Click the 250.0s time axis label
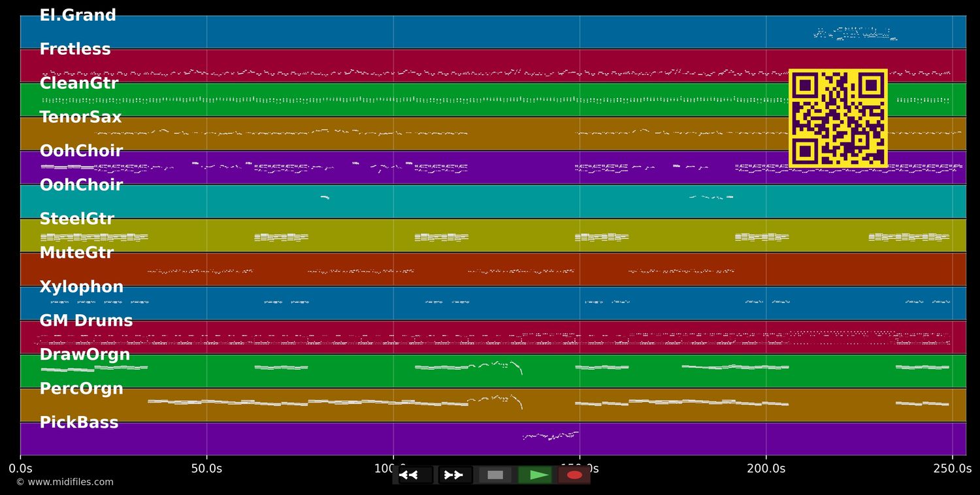 pos(952,468)
